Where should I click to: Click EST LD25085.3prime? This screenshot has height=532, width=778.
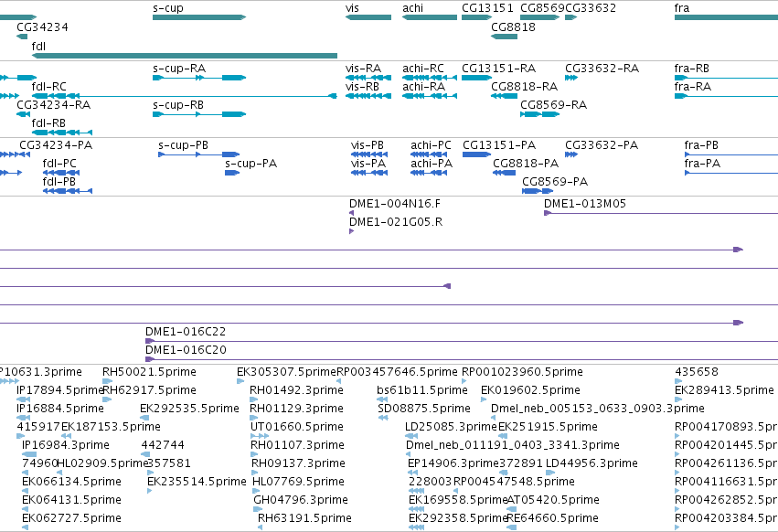tap(411, 436)
